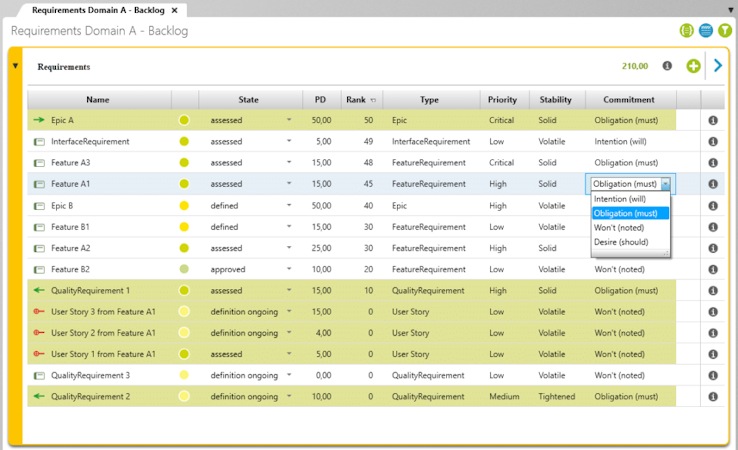The height and width of the screenshot is (450, 738).
Task: Open info icon for Epic A row
Action: pyautogui.click(x=713, y=121)
